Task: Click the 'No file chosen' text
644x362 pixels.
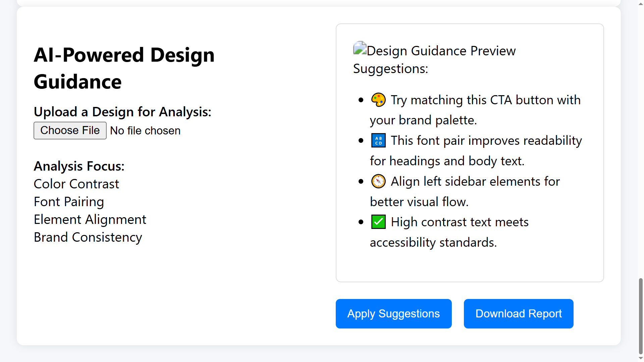Action: pyautogui.click(x=145, y=131)
